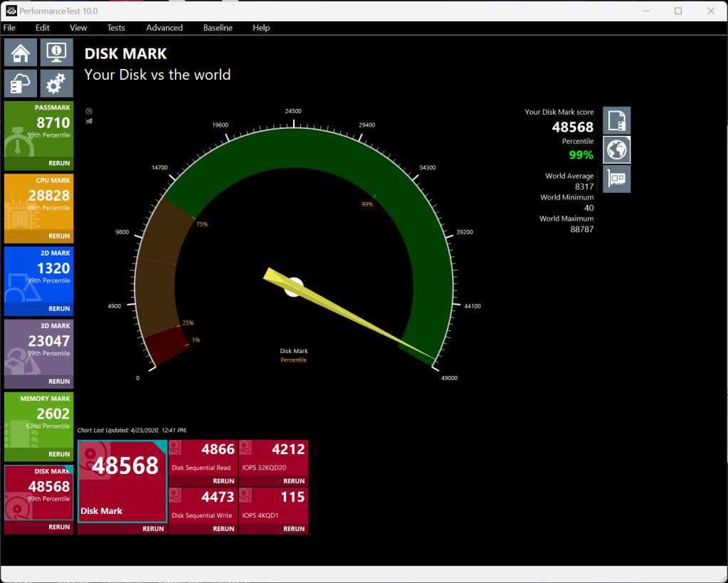Rerun the CPU Mark test
This screenshot has height=583, width=728.
click(x=59, y=236)
